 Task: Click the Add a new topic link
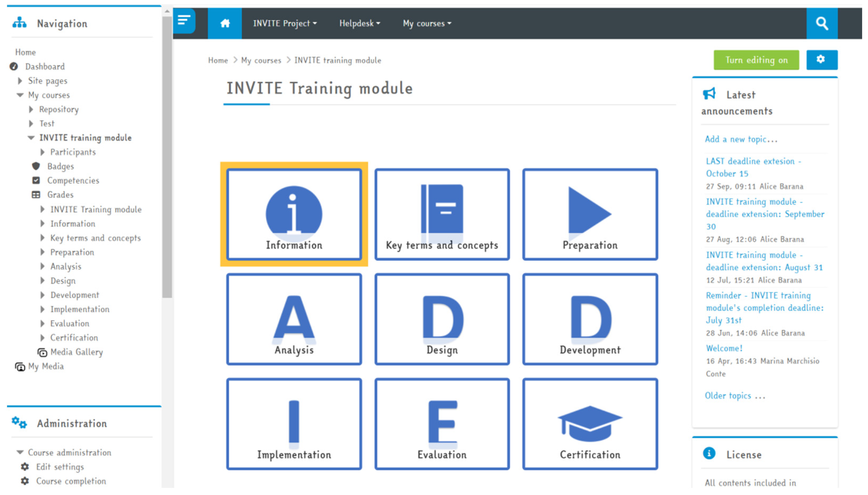[741, 139]
